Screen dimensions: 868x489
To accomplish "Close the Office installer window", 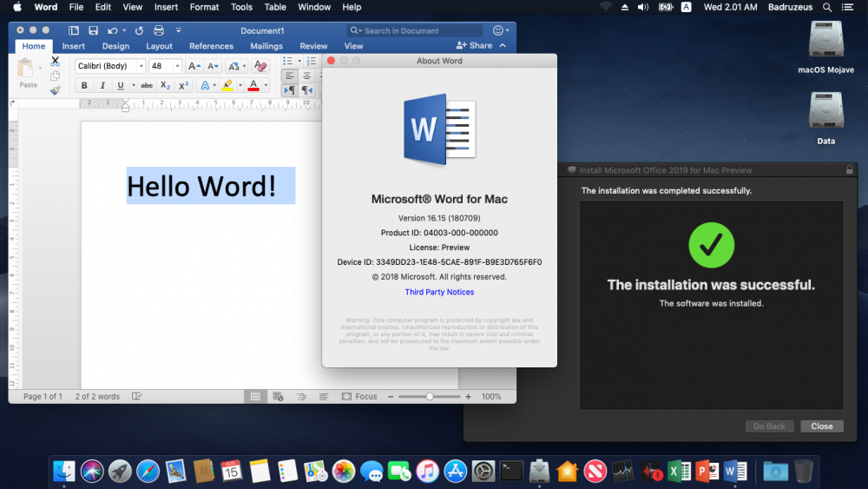I will [822, 426].
